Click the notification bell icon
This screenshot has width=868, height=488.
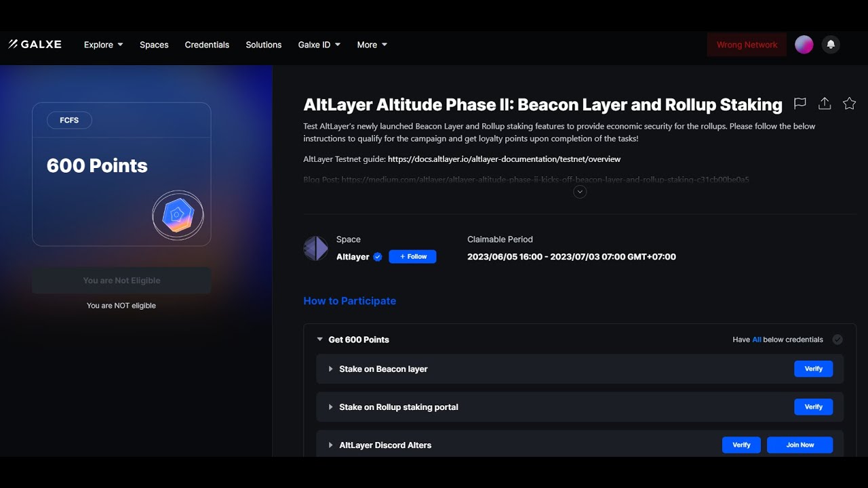(x=831, y=45)
